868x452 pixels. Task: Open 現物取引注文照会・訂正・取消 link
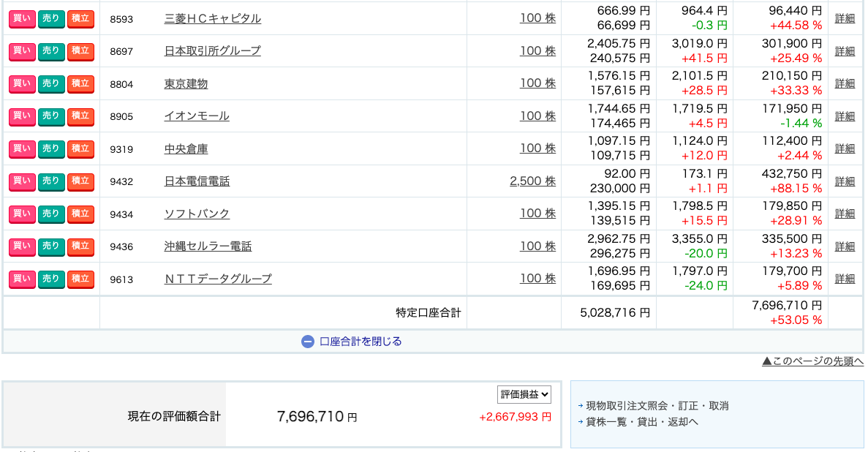tap(657, 406)
